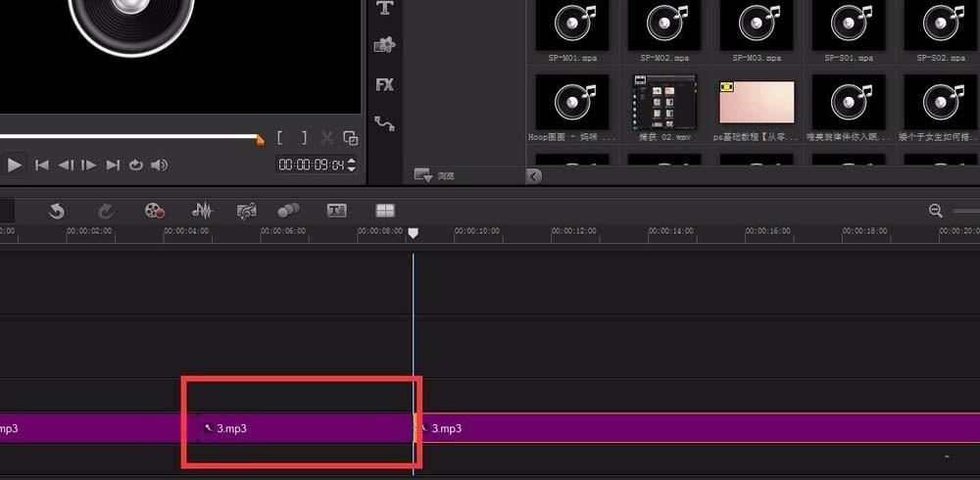Open the Title library with T icon
Viewport: 980px width, 480px height.
click(x=384, y=9)
